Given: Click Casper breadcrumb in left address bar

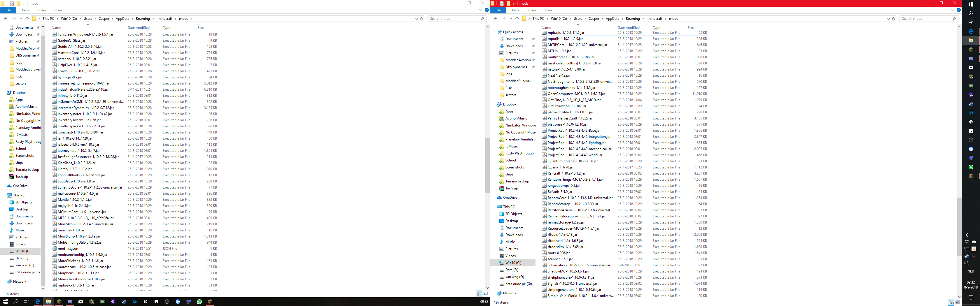Looking at the screenshot, I should [x=104, y=19].
